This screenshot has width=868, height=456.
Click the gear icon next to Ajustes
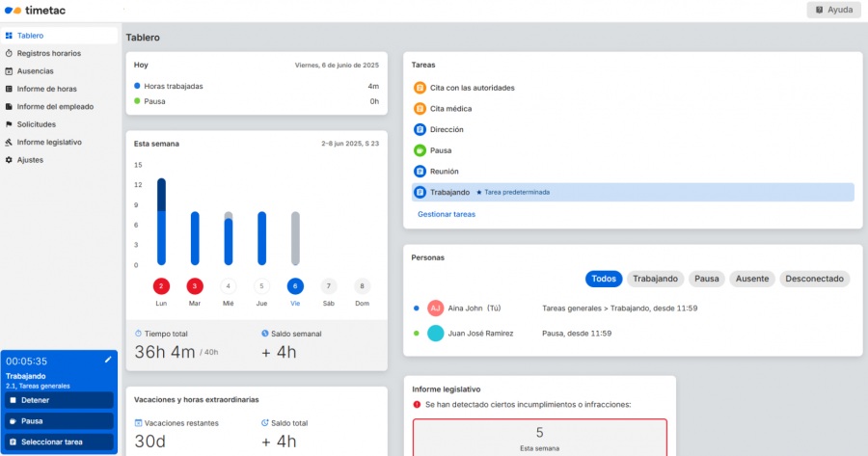point(9,160)
